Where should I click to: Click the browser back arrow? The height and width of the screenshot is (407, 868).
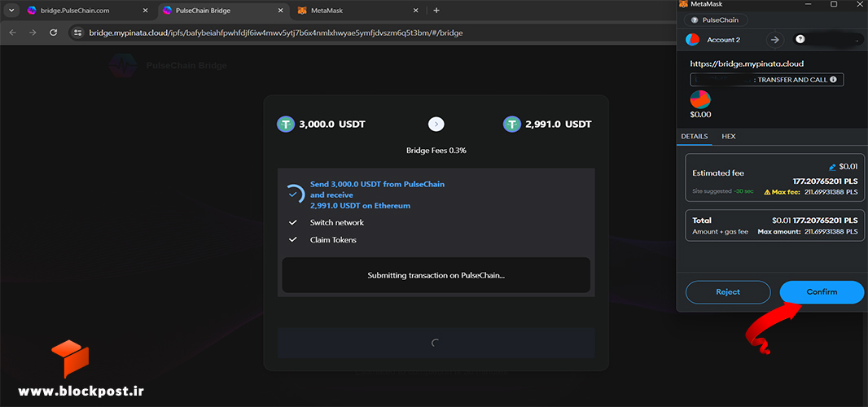tap(13, 33)
